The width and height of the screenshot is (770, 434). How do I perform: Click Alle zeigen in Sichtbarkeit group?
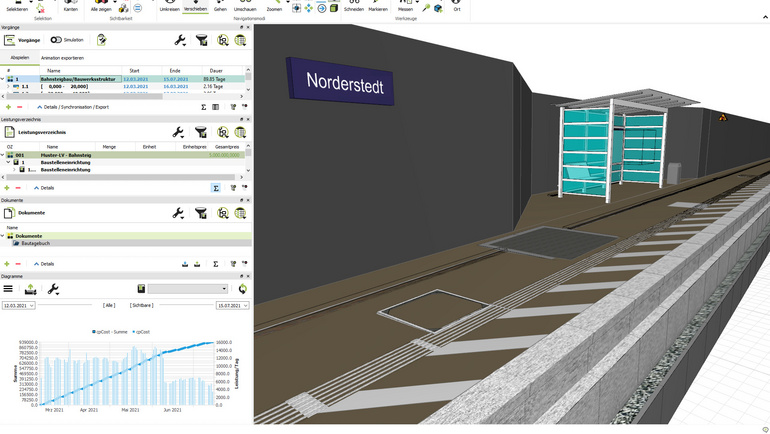[101, 6]
